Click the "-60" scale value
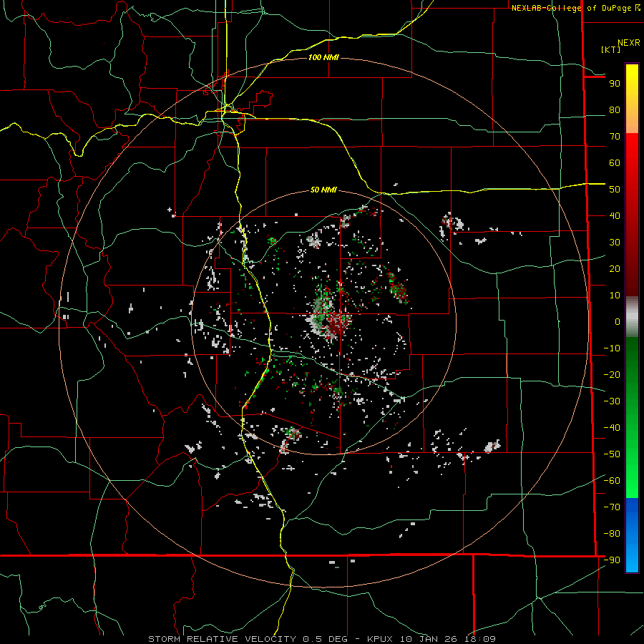Screen dimensions: 644x644 612,481
